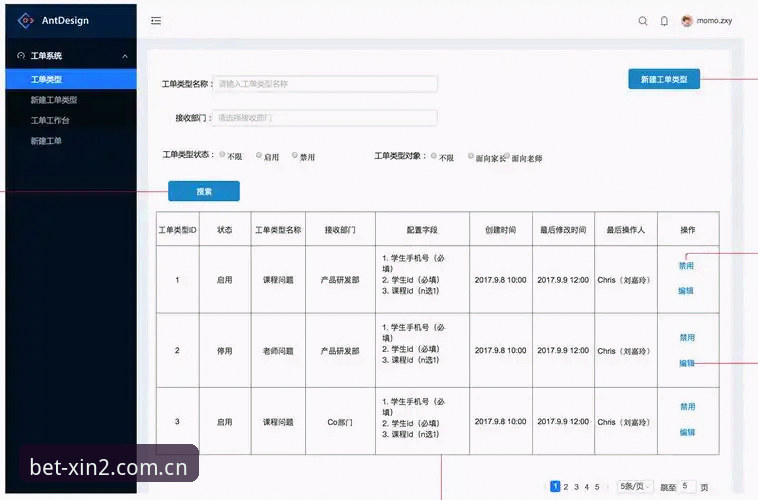The height and width of the screenshot is (500, 758).
Task: Open 新建工单 in the sidebar
Action: pos(46,141)
